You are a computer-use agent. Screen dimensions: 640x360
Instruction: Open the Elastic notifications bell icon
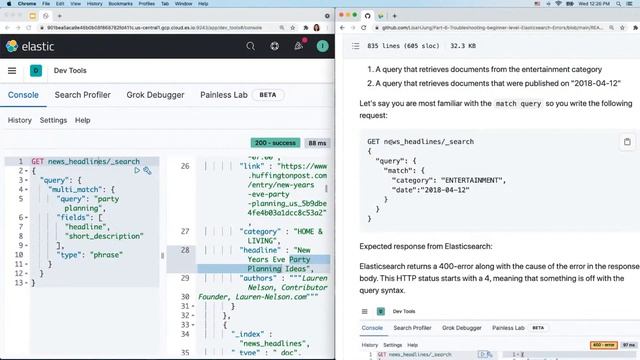point(299,46)
